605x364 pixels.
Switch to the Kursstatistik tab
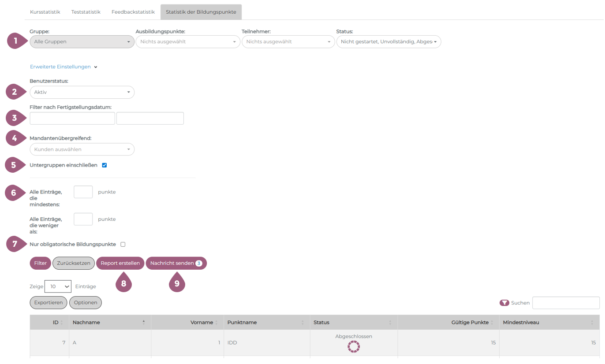[45, 12]
